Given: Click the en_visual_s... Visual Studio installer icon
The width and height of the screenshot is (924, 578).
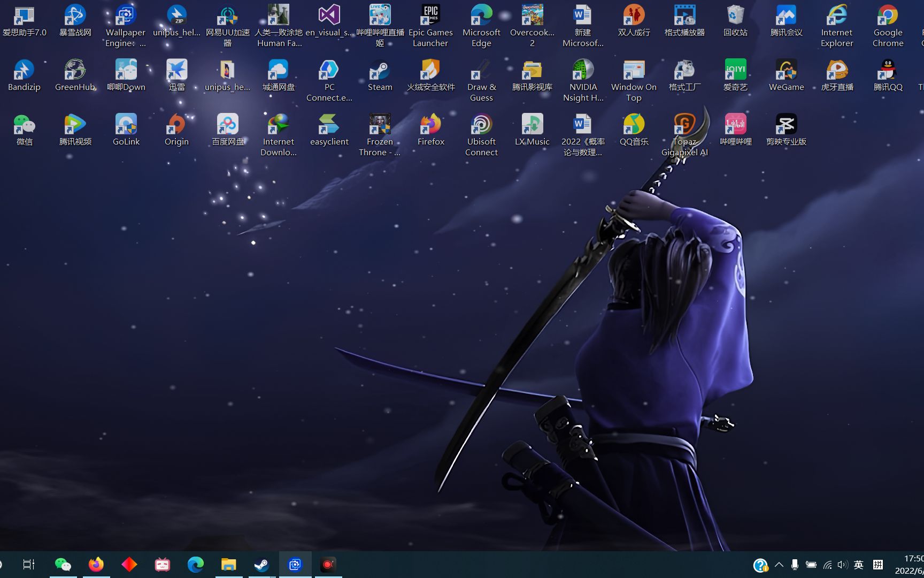Looking at the screenshot, I should (x=329, y=21).
